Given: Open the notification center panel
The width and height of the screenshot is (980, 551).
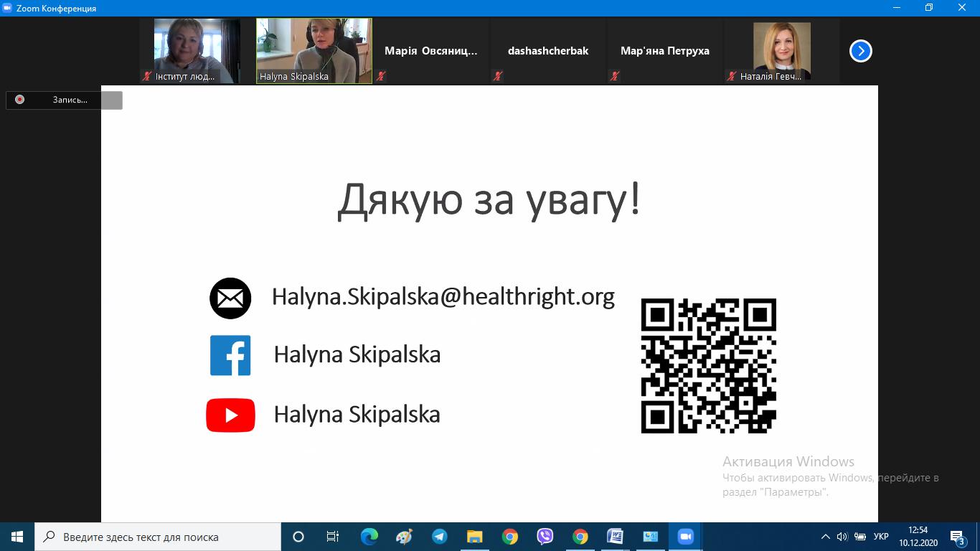Looking at the screenshot, I should (x=957, y=537).
